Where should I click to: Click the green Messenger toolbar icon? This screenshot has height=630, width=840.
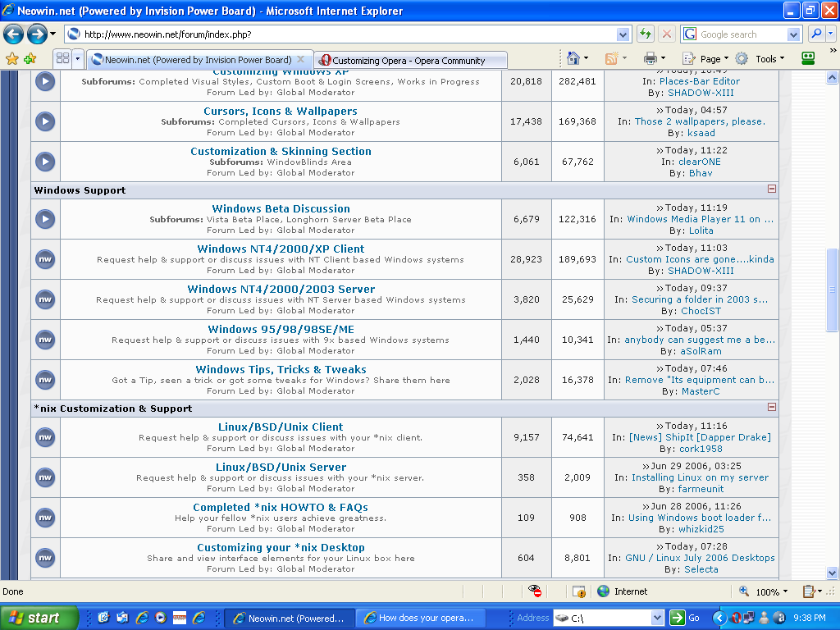(x=808, y=58)
